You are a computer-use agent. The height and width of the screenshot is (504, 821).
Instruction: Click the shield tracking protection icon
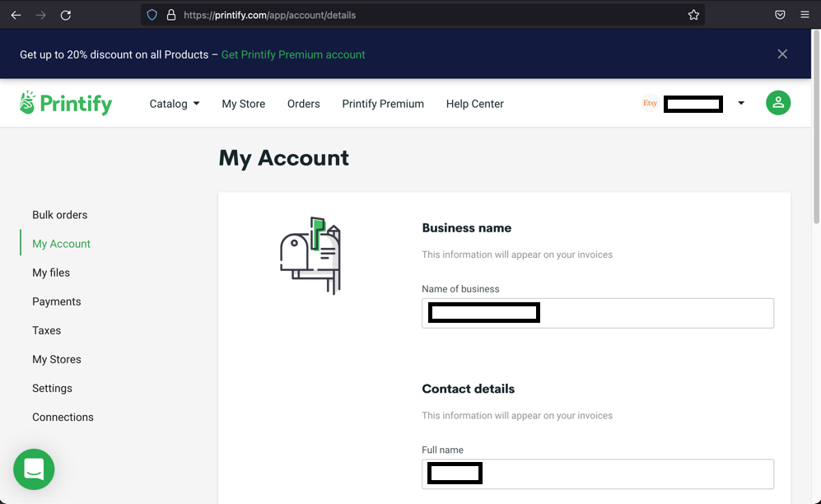click(x=152, y=15)
